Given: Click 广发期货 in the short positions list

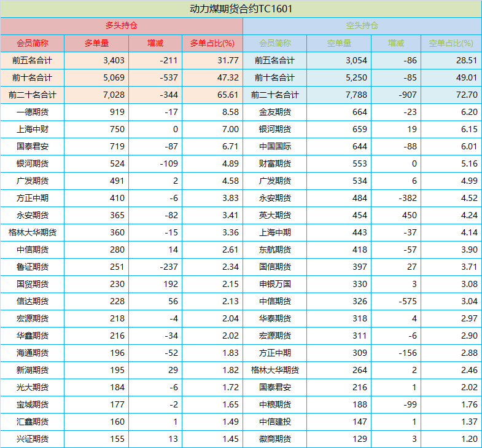Looking at the screenshot, I should tap(275, 181).
